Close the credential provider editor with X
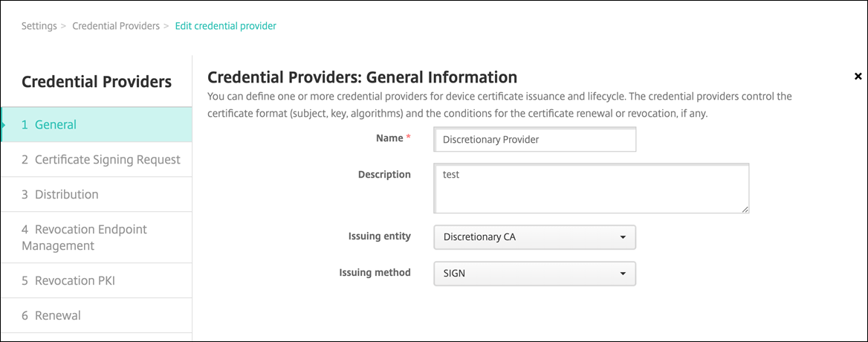Image resolution: width=868 pixels, height=342 pixels. click(x=858, y=77)
